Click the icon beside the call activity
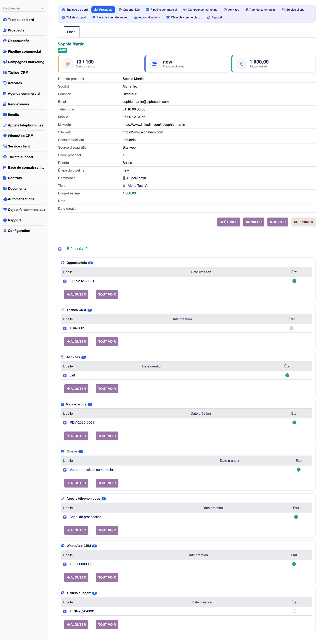Viewport: 324px width, 644px height. 65,375
